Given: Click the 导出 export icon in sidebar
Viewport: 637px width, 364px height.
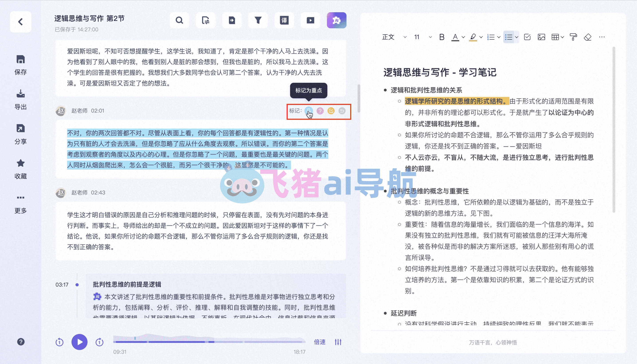Looking at the screenshot, I should [x=21, y=94].
